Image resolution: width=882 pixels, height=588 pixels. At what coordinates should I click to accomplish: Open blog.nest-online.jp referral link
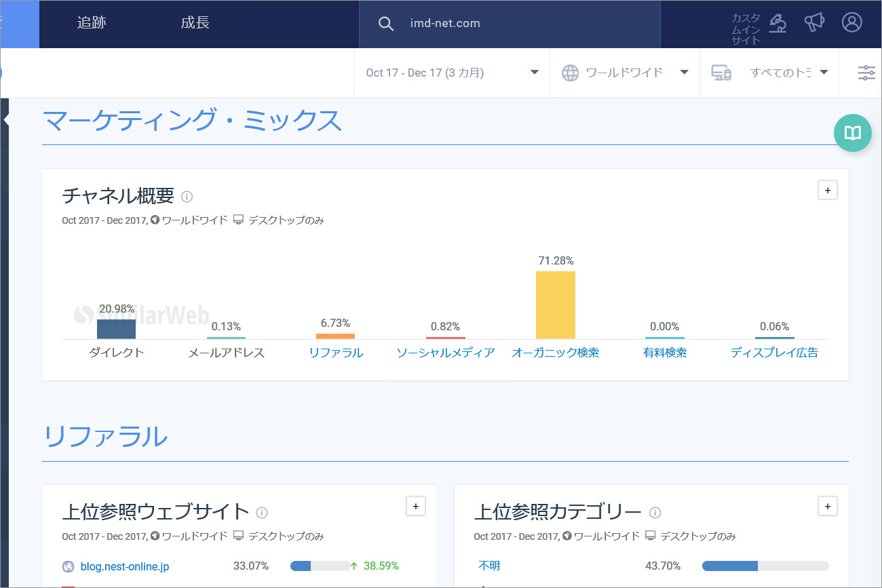coord(125,566)
